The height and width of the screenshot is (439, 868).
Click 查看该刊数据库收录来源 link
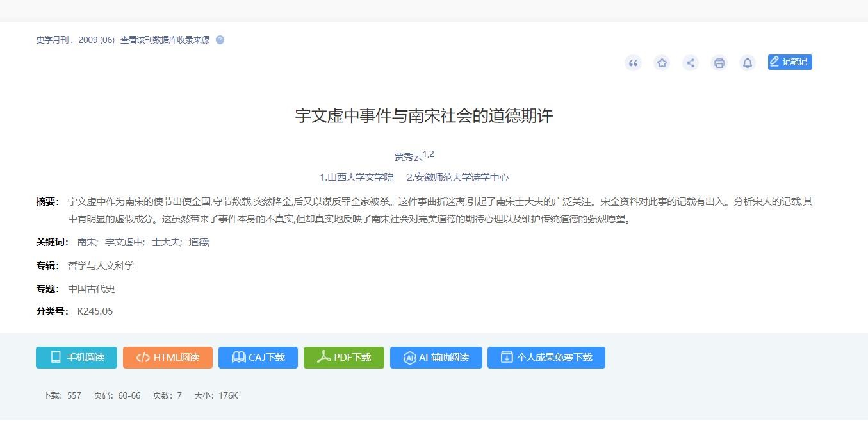[165, 40]
